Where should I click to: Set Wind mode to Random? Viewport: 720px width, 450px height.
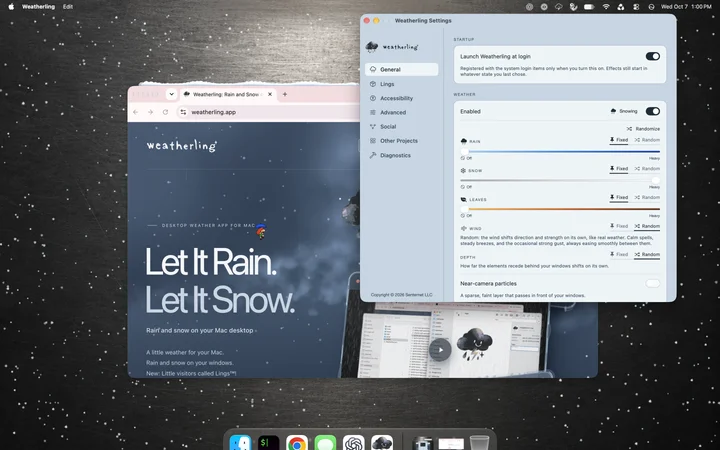coord(647,226)
